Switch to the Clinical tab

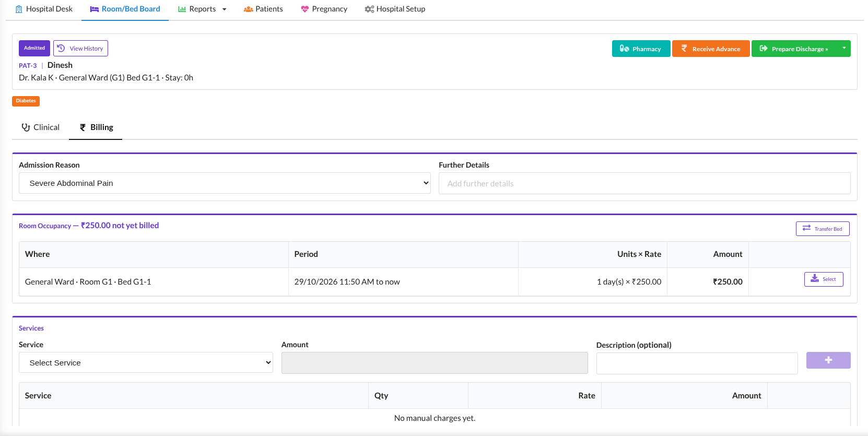click(41, 127)
